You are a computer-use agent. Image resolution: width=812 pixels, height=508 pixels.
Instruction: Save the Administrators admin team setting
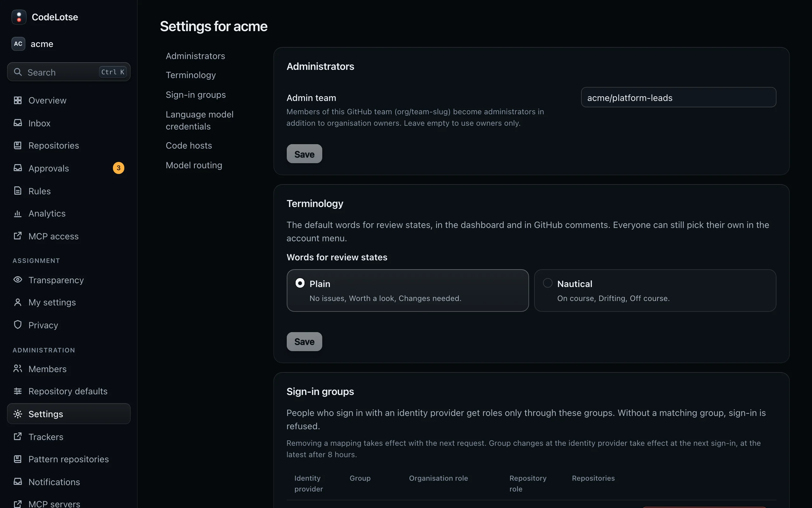point(304,154)
